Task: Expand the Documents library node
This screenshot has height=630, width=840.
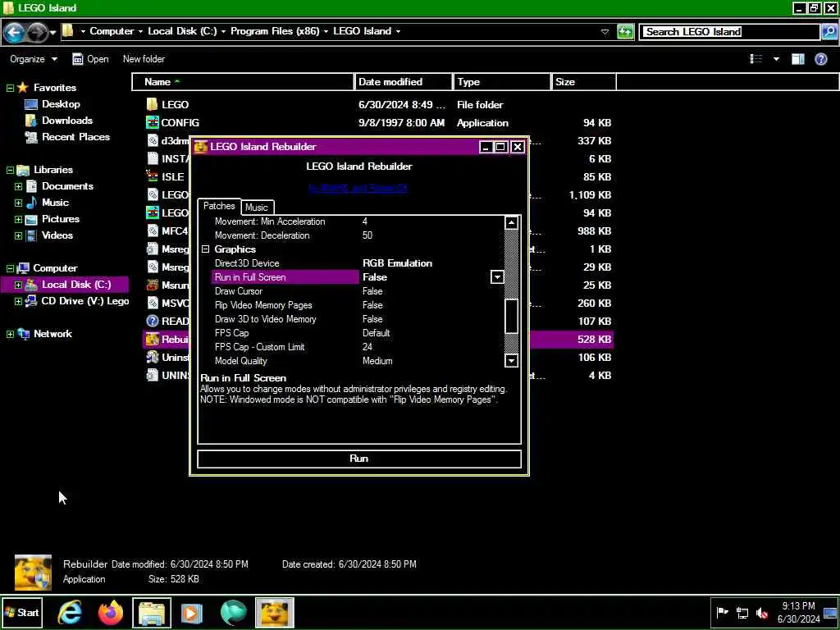Action: pos(18,186)
